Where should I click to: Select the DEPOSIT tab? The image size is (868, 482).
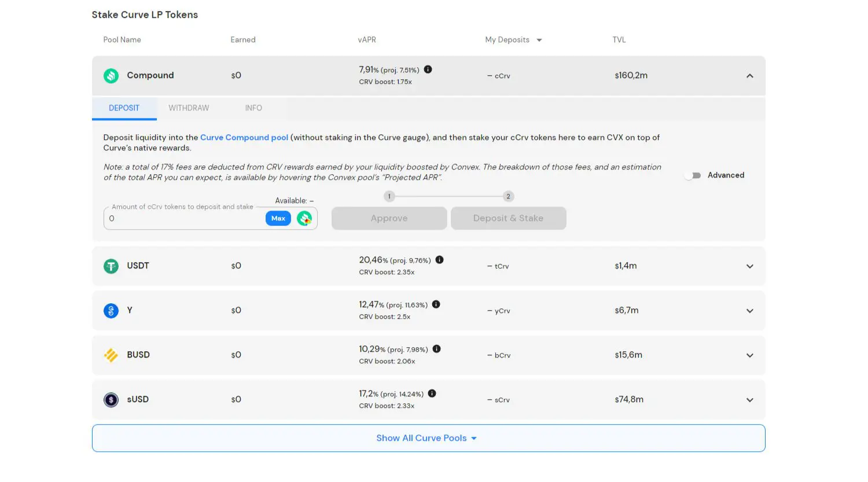click(124, 108)
